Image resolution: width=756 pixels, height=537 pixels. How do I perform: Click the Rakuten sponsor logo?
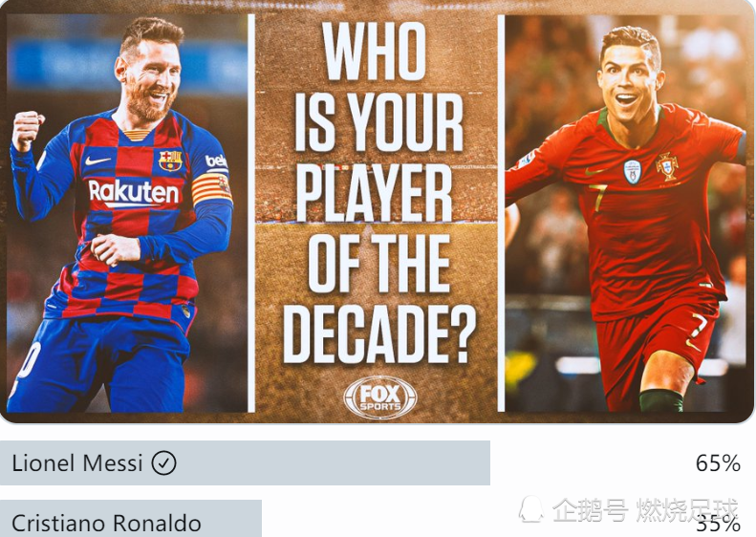pos(134,192)
